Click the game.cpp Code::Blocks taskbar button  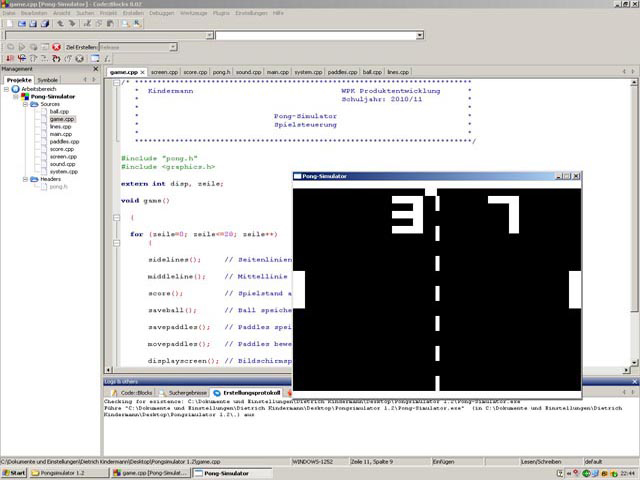(x=150, y=473)
